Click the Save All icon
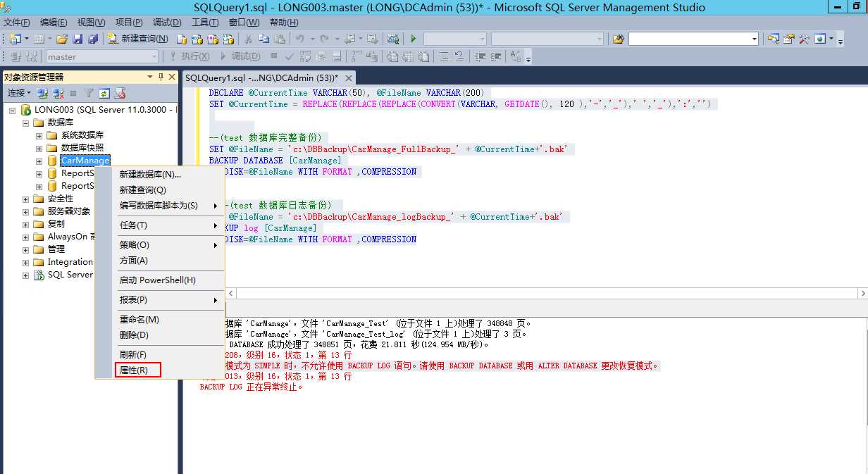Image resolution: width=868 pixels, height=474 pixels. 92,39
